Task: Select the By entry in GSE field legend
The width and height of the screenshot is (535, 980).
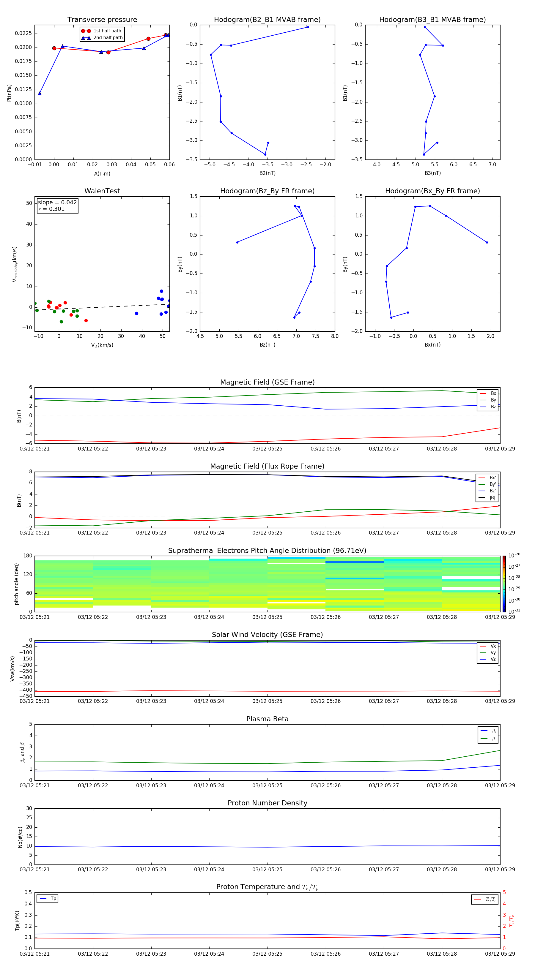Action: click(x=488, y=400)
